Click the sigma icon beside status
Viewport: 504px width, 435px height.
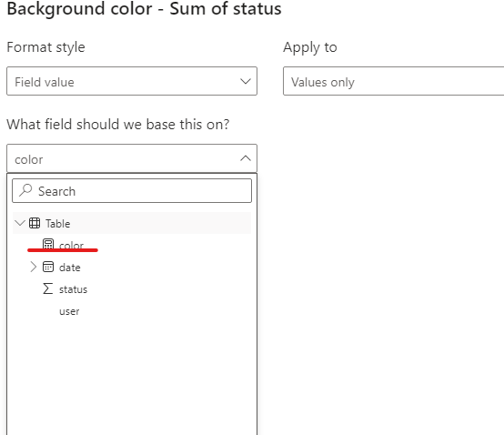coord(47,288)
